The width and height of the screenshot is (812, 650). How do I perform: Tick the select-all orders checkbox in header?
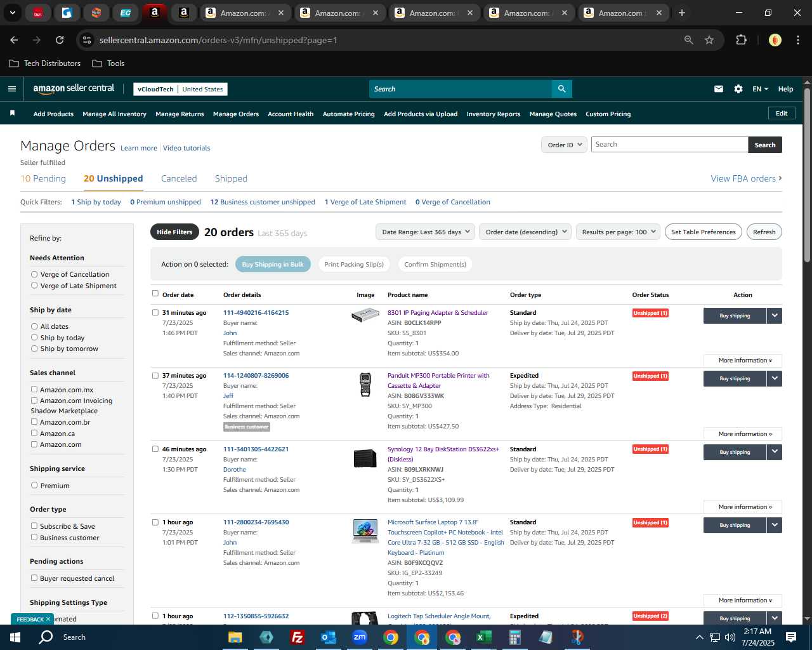155,293
